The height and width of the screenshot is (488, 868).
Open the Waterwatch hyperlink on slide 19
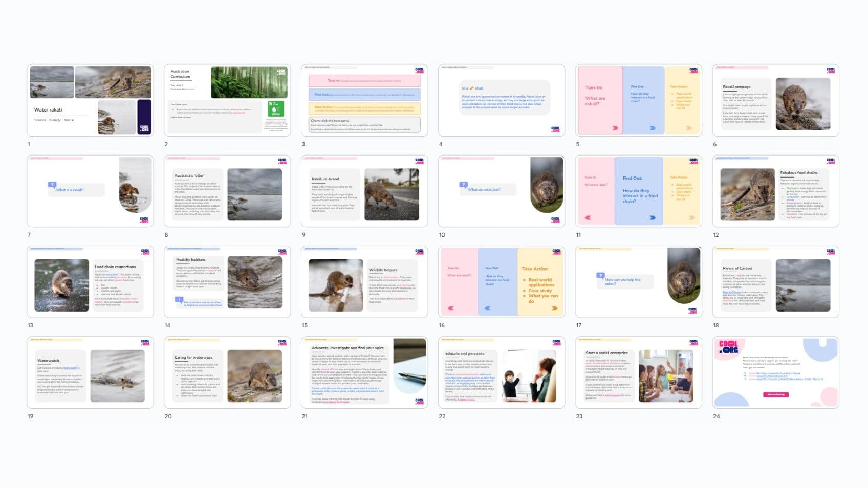[x=71, y=368]
